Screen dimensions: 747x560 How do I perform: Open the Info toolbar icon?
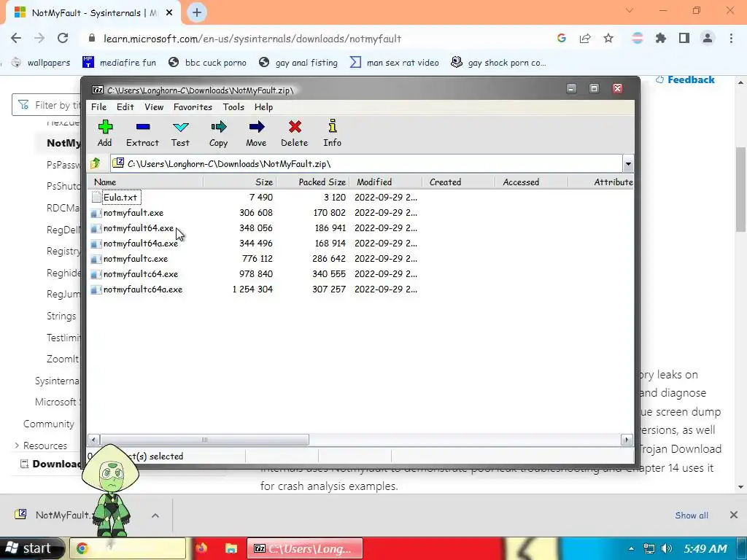tap(332, 133)
